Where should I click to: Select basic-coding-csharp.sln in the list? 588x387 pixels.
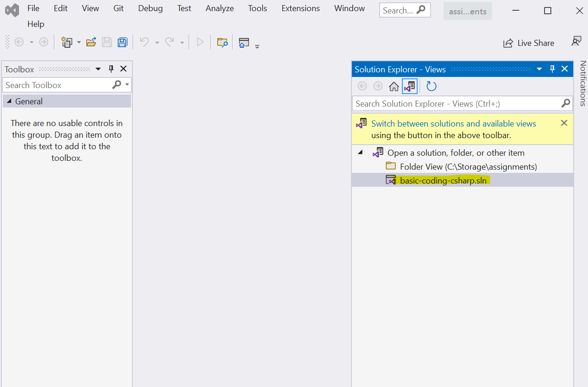(x=443, y=180)
